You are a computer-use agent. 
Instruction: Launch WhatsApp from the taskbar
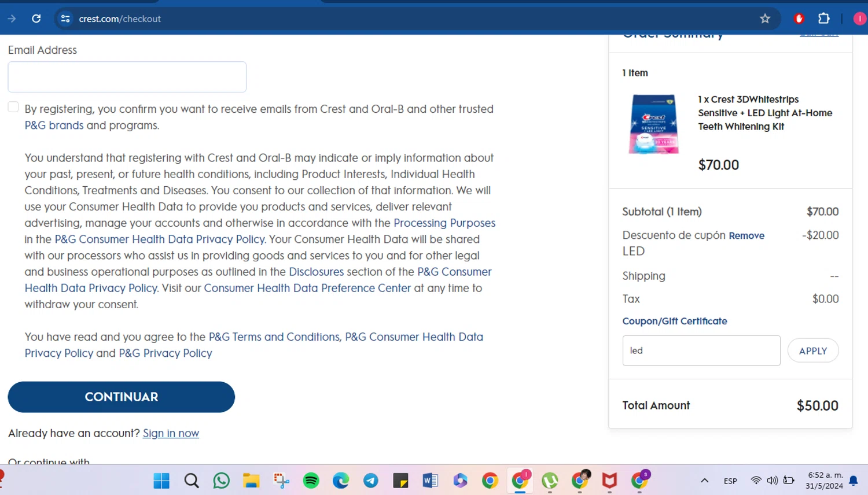(x=221, y=481)
